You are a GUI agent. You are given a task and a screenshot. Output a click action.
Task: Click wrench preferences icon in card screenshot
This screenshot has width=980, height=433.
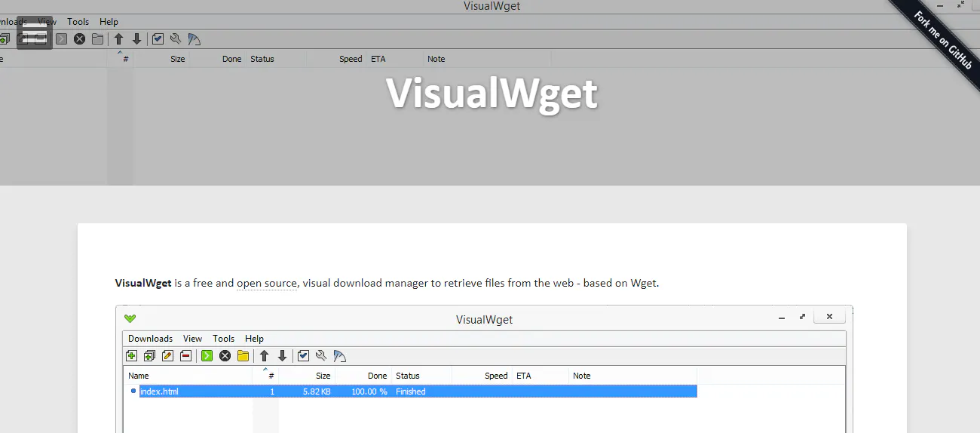[321, 356]
